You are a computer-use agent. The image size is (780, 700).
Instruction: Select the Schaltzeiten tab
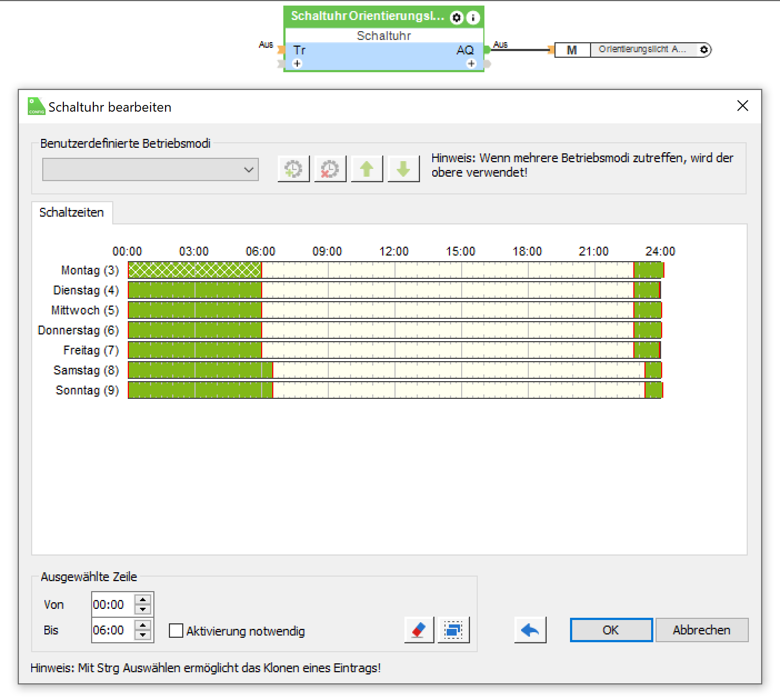tap(72, 212)
